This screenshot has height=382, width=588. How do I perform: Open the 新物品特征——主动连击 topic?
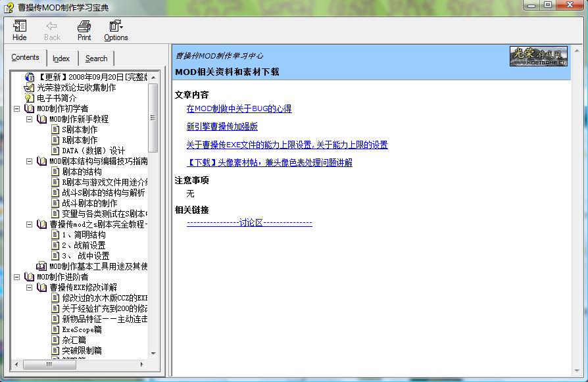point(105,319)
